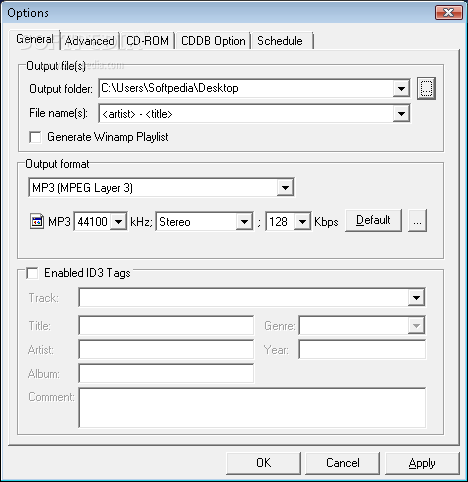
Task: Expand the Output folder dropdown
Action: 401,89
